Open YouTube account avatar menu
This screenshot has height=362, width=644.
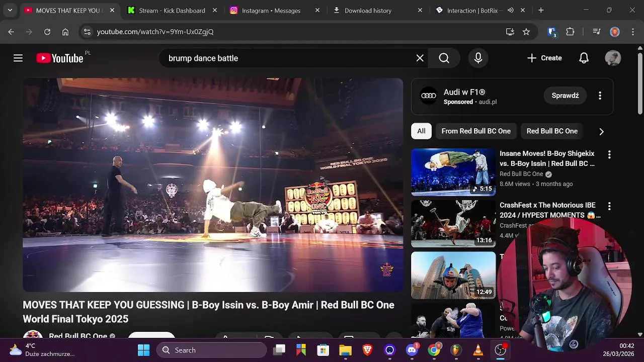click(x=613, y=58)
